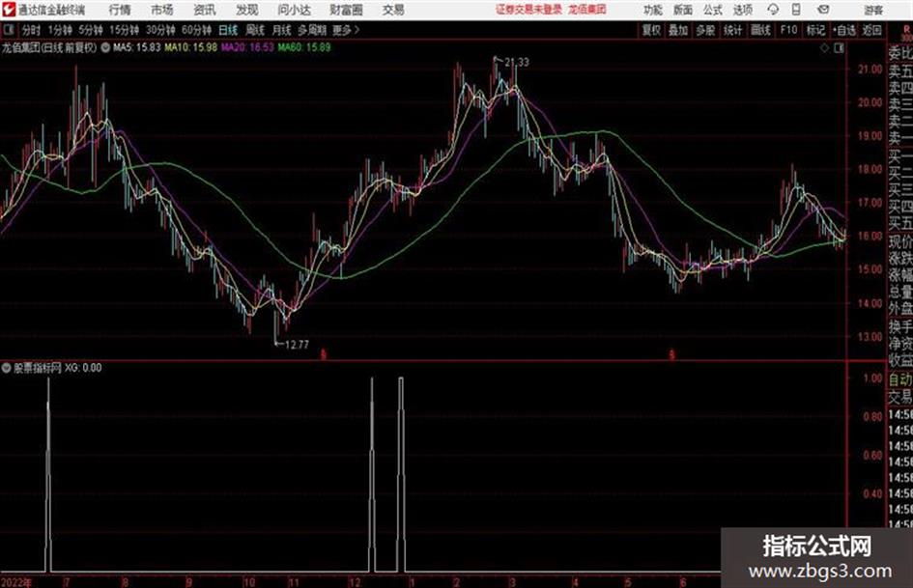Open the 版面 menu
913x588 pixels.
682,10
